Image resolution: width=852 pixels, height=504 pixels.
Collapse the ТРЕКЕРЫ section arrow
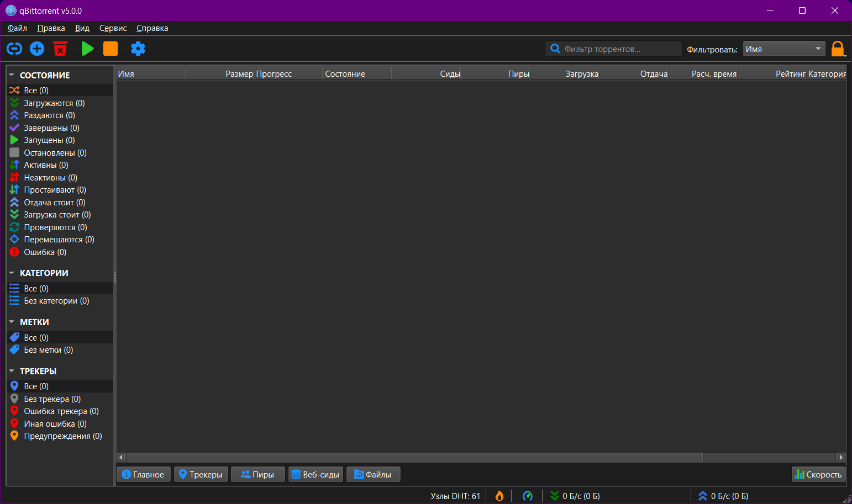12,371
